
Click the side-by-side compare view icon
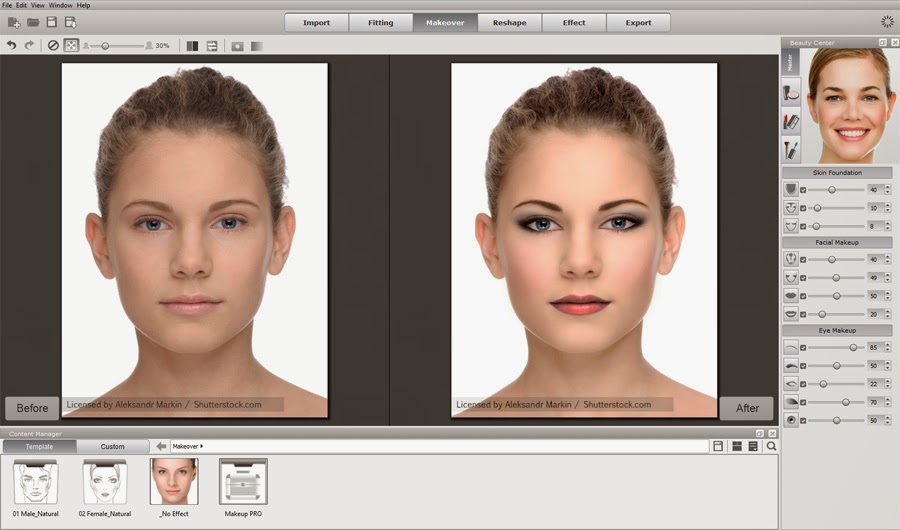click(x=192, y=45)
